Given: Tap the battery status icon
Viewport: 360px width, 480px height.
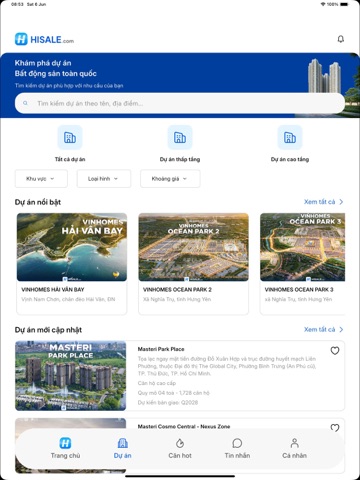Looking at the screenshot, I should click(x=345, y=4).
